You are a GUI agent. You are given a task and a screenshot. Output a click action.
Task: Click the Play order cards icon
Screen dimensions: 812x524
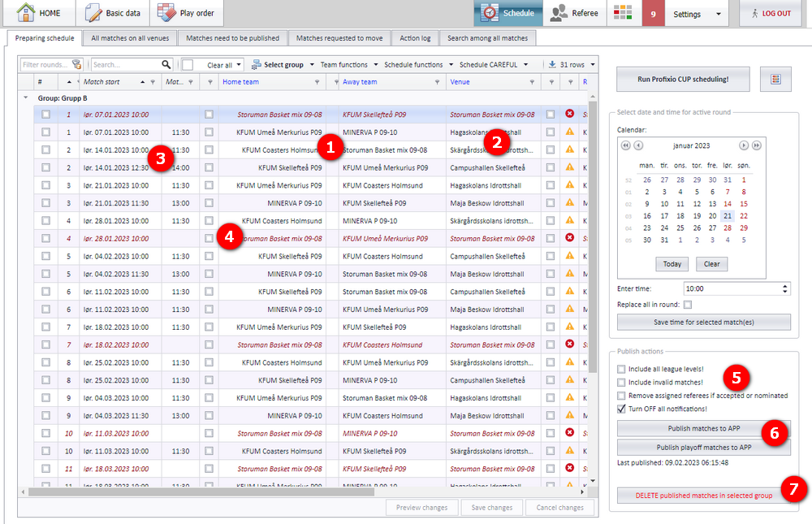[x=166, y=12]
